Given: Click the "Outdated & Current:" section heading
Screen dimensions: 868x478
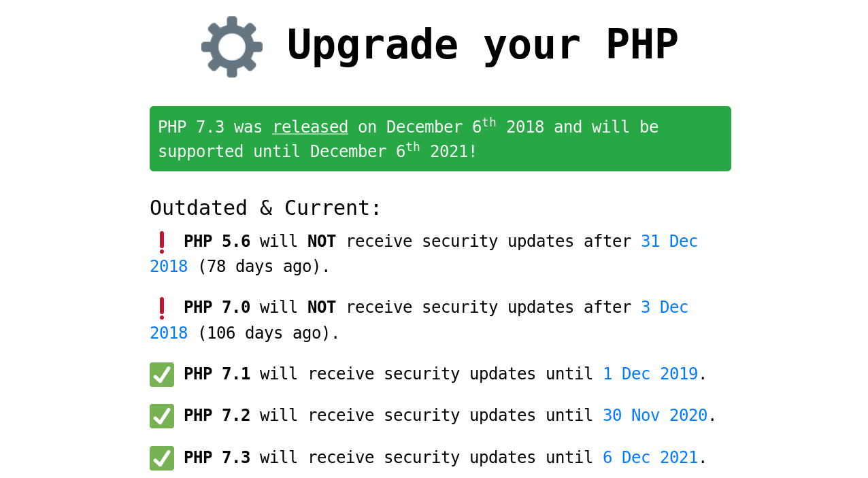Looking at the screenshot, I should point(265,208).
